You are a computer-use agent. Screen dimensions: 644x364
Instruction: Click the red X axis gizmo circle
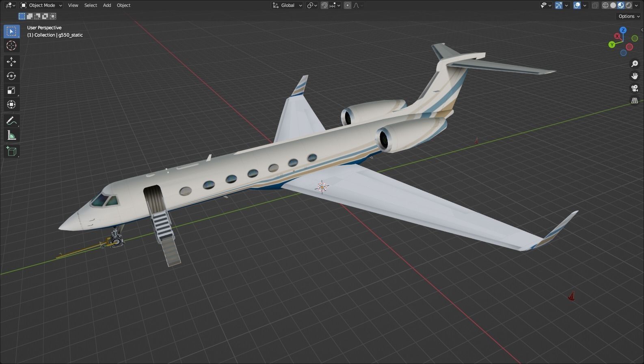pyautogui.click(x=617, y=36)
